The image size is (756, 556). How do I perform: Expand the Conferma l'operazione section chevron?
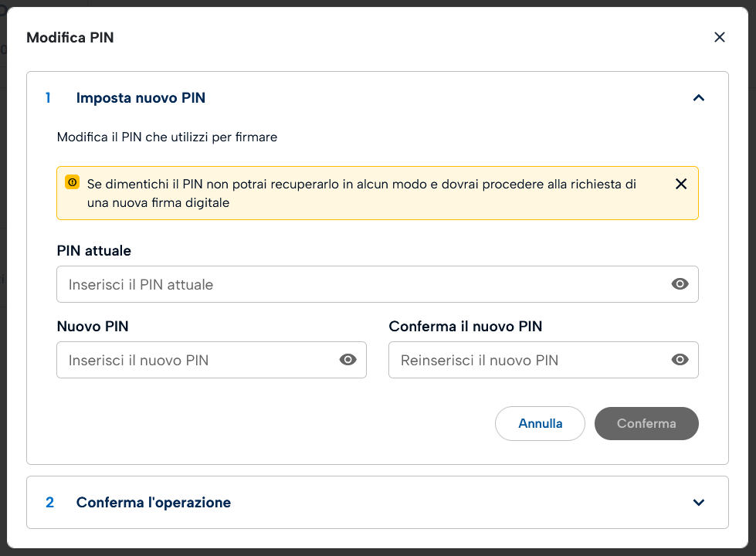[699, 503]
